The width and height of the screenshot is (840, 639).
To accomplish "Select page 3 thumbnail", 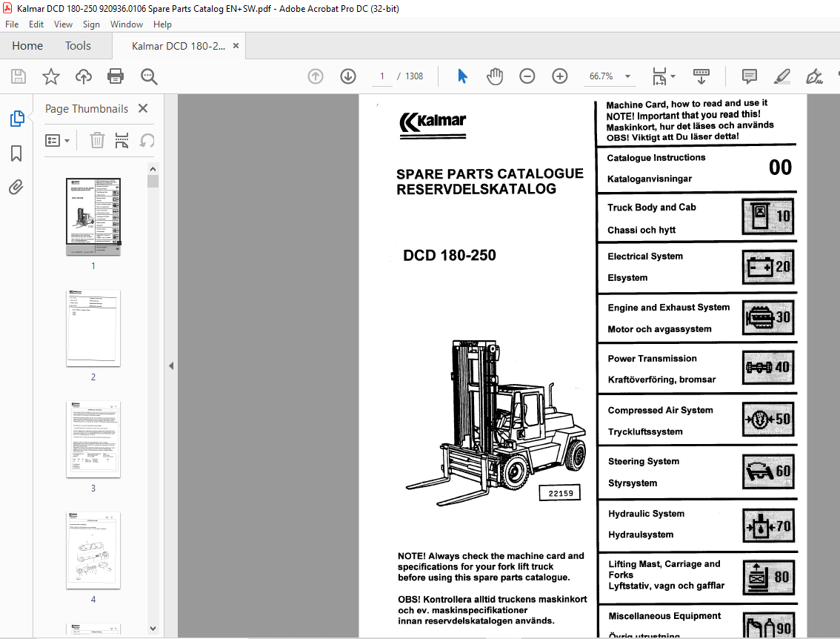I will click(93, 439).
